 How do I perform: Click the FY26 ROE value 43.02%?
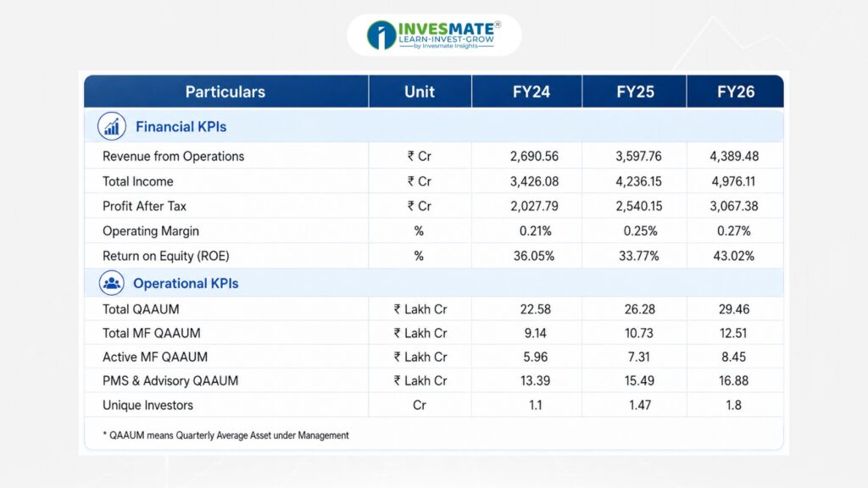click(733, 256)
